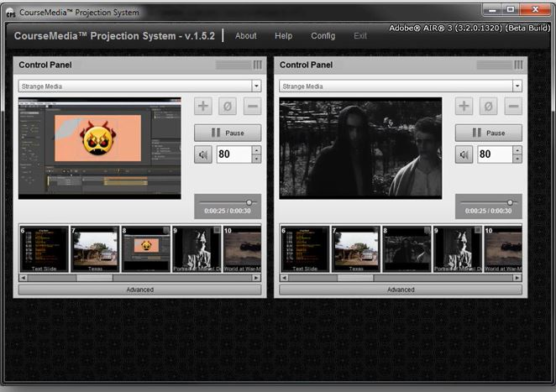Image resolution: width=556 pixels, height=392 pixels.
Task: Click the volume field showing 80 in left panel
Action: tap(234, 154)
